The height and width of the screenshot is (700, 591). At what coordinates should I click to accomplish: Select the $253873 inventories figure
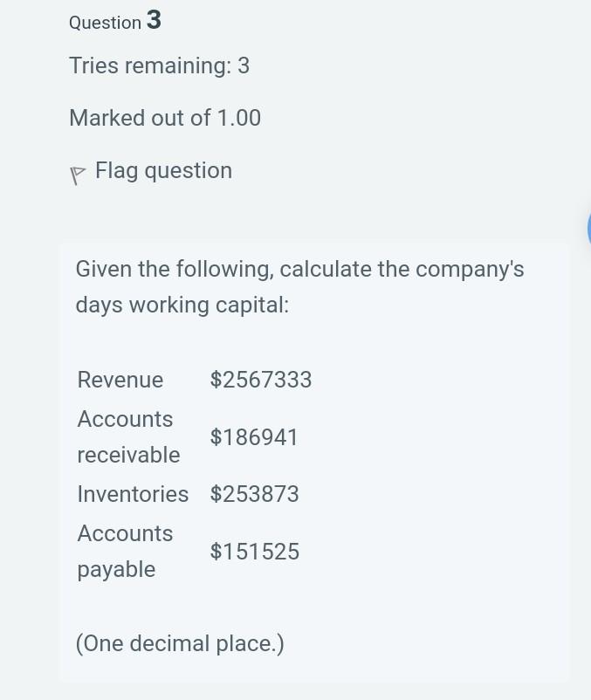[x=254, y=494]
